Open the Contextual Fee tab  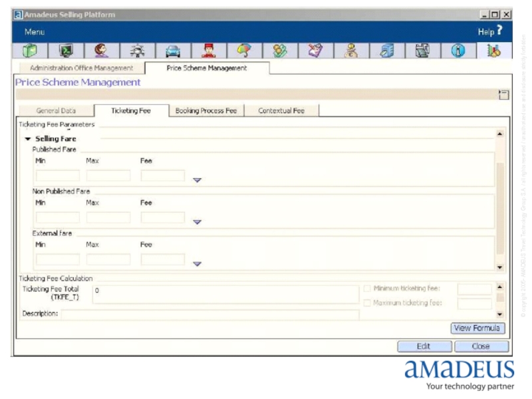coord(281,110)
